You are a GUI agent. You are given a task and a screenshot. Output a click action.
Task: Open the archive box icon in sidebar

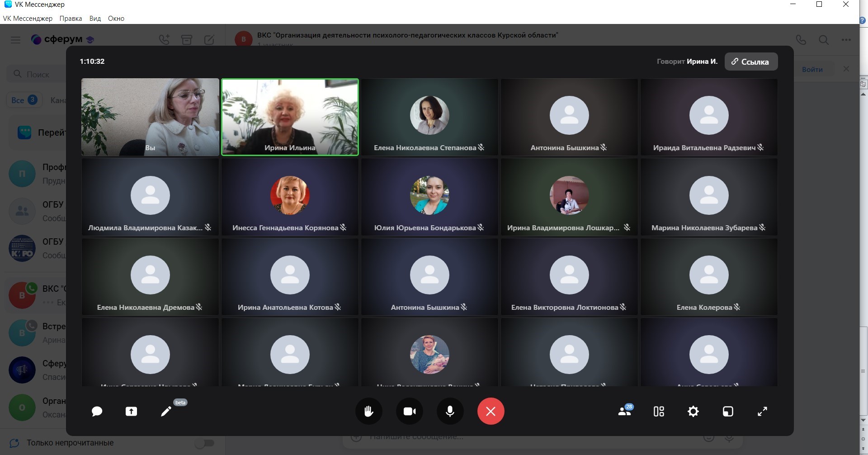(187, 40)
